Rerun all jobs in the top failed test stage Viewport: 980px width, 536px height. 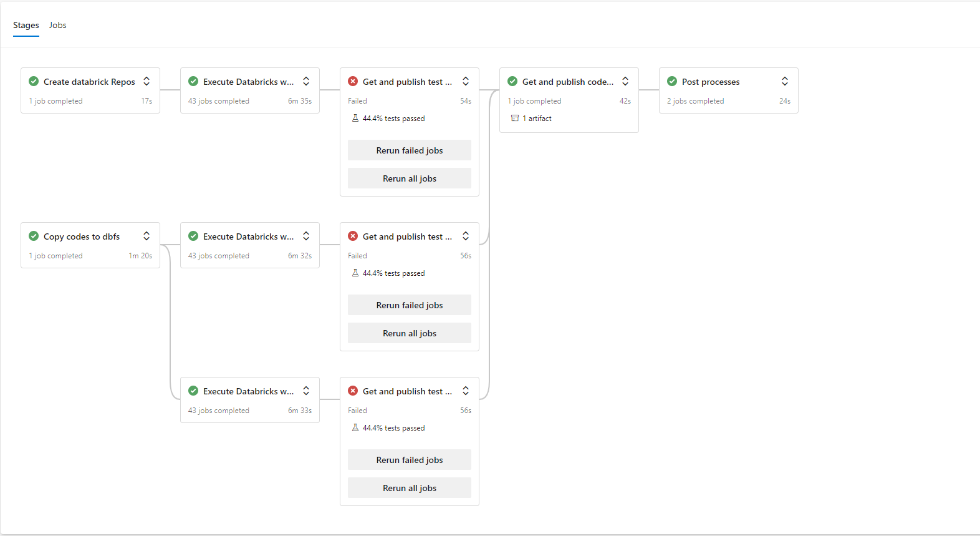coord(410,178)
